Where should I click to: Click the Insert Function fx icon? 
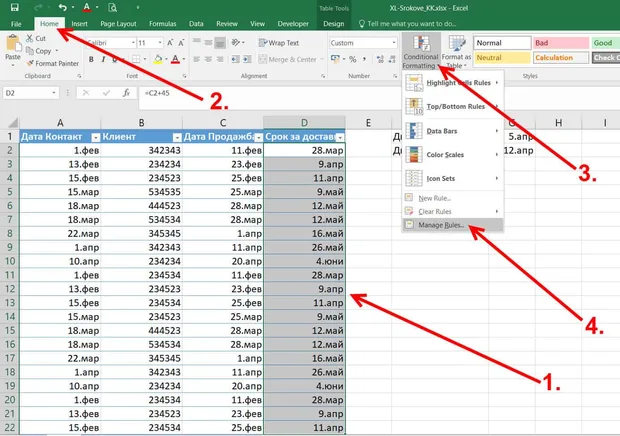(126, 93)
